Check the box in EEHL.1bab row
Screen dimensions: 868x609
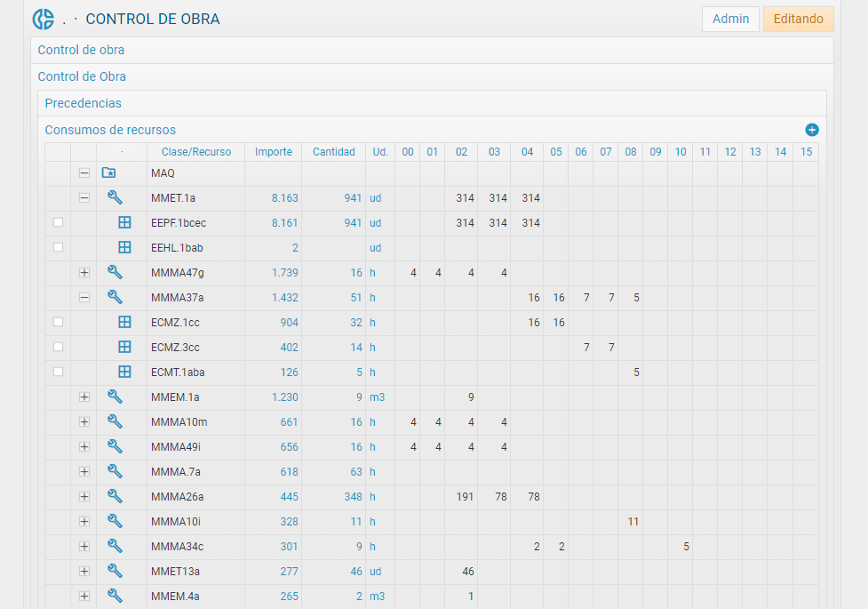pyautogui.click(x=58, y=247)
